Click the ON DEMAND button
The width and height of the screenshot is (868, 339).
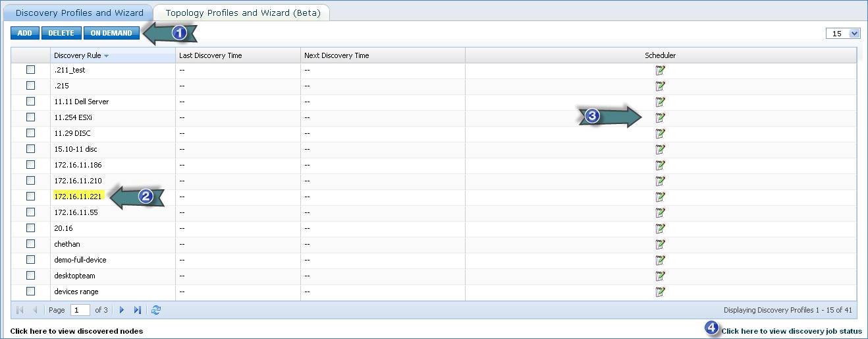point(111,33)
